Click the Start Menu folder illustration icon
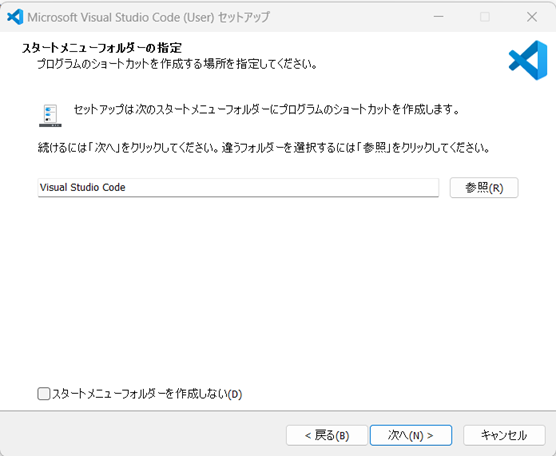556x456 pixels. (x=50, y=116)
